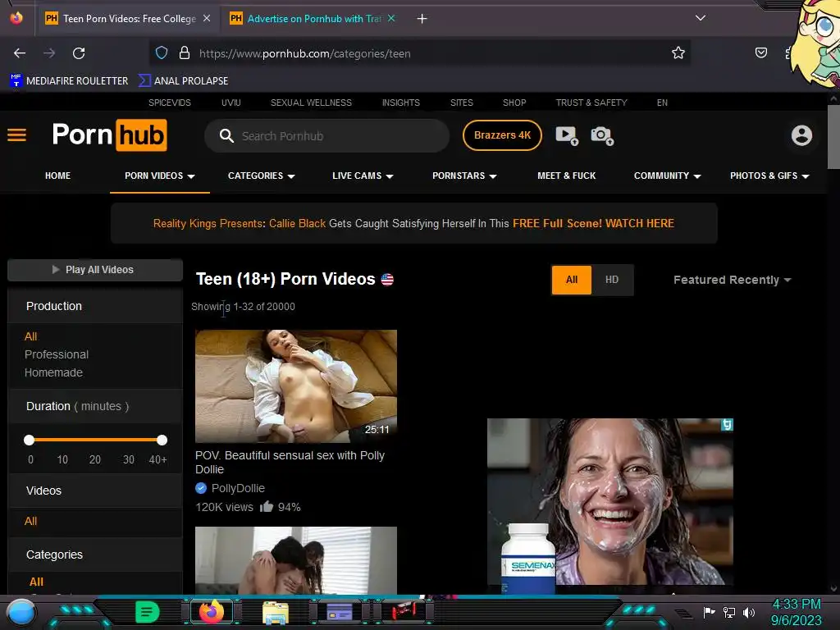Viewport: 840px width, 630px height.
Task: Focus the site search field
Action: [x=326, y=136]
